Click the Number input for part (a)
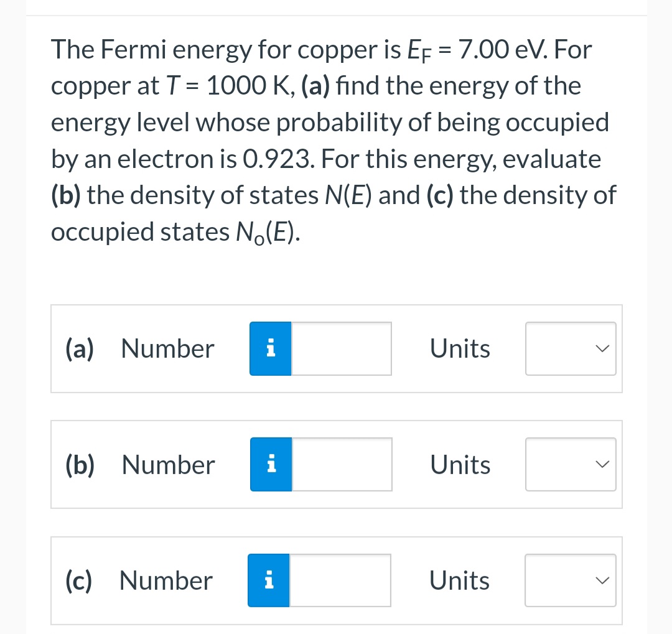 click(341, 348)
